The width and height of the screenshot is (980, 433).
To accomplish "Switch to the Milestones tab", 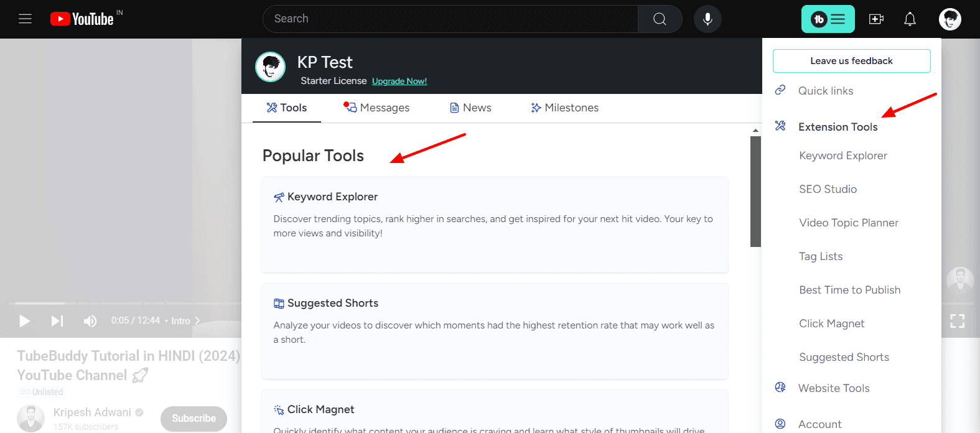I will point(564,108).
